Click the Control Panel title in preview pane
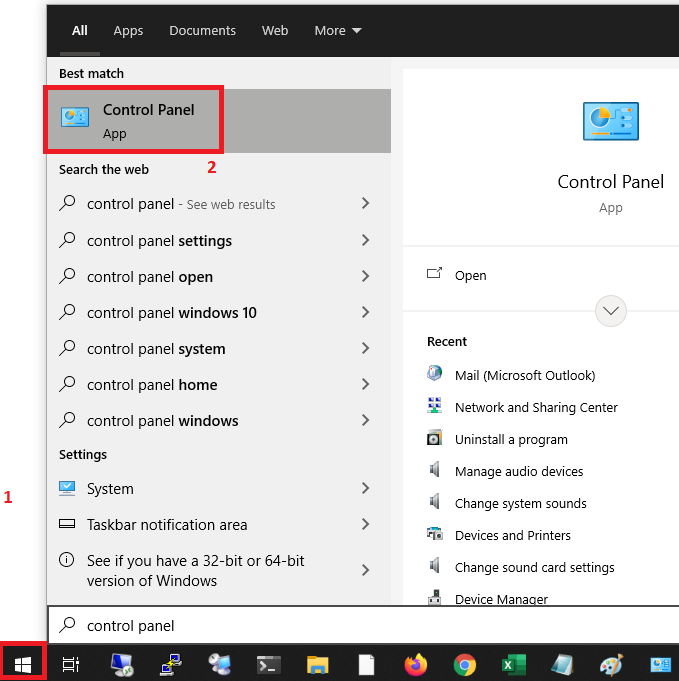This screenshot has height=681, width=679. point(610,182)
